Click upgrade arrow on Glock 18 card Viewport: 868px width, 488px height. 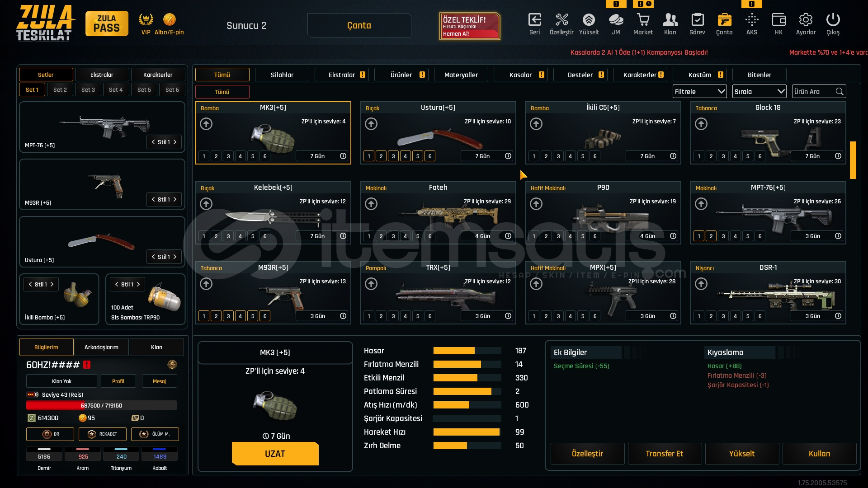(701, 124)
